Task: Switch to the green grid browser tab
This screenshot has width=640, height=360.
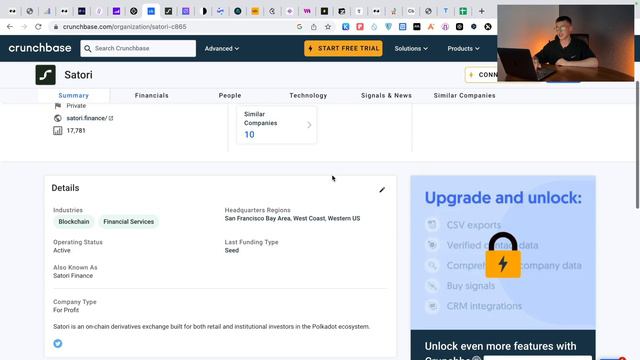Action: 463,11
